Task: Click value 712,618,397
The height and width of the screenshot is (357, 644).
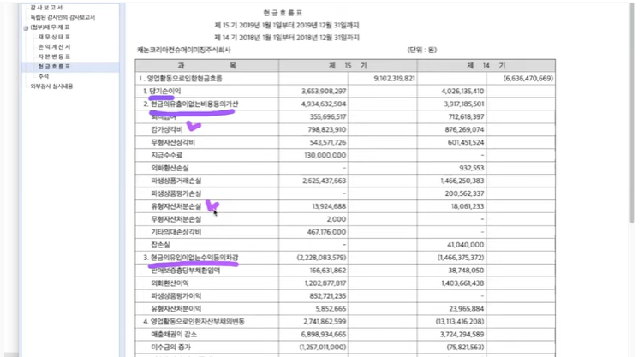Action: [466, 116]
